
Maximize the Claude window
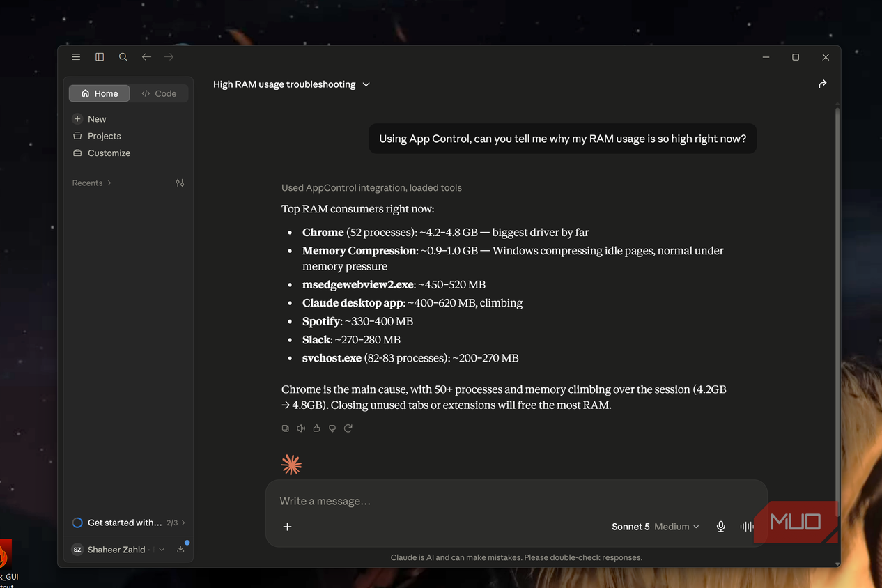[796, 57]
